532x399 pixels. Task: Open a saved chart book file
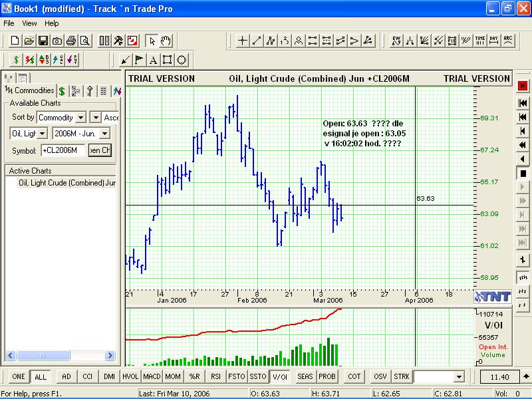coord(29,41)
